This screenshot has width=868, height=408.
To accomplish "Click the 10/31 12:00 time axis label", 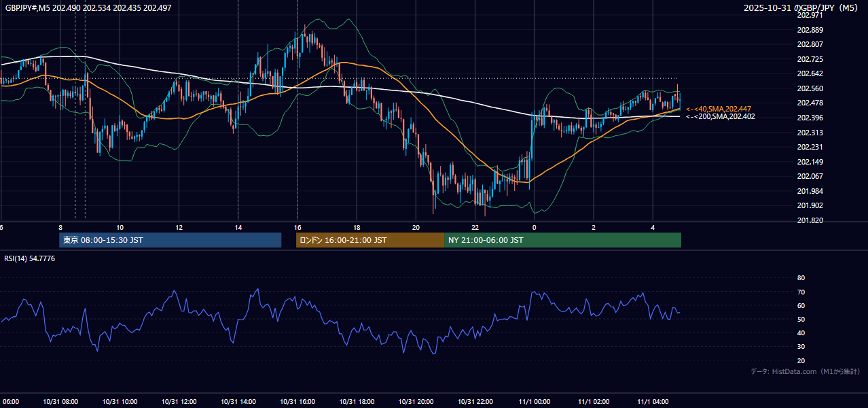I will pos(179,401).
